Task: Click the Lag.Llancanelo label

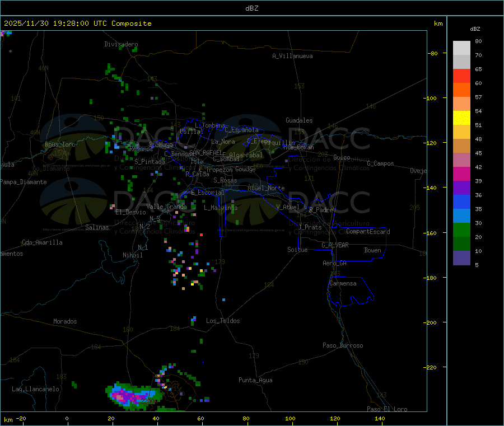Action: [x=36, y=389]
